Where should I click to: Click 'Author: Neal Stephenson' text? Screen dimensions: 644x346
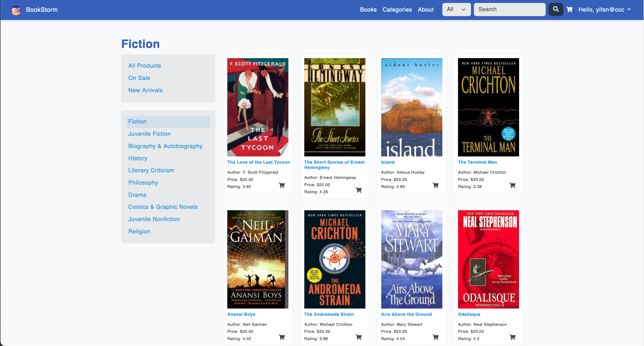[482, 324]
